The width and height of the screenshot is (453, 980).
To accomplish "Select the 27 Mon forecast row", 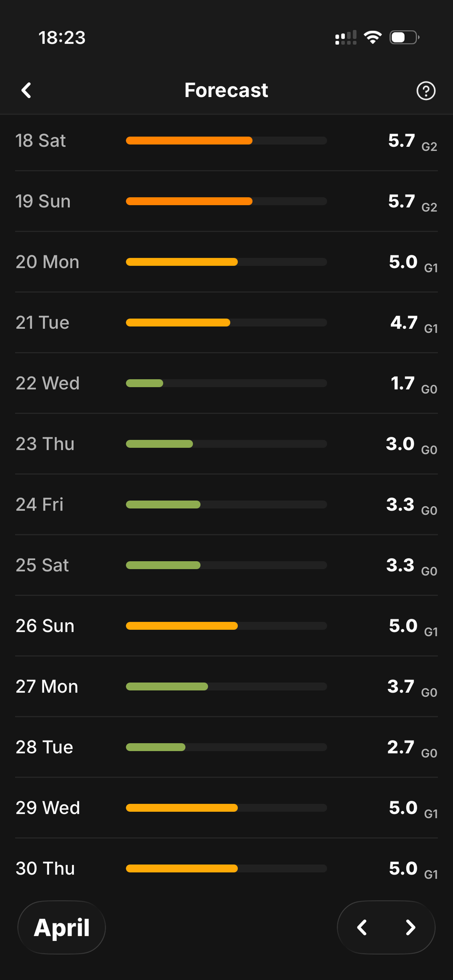I will pos(226,686).
